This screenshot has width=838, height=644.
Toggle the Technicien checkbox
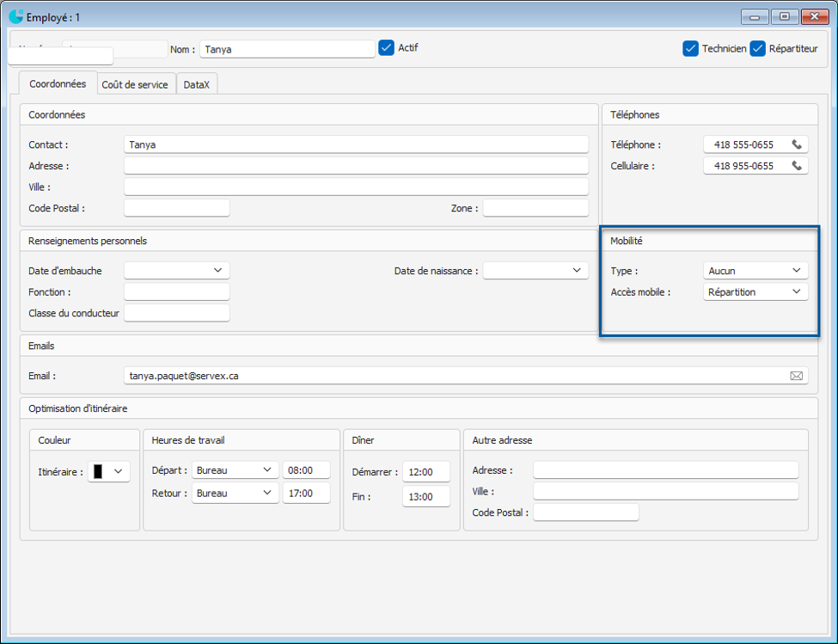click(690, 49)
